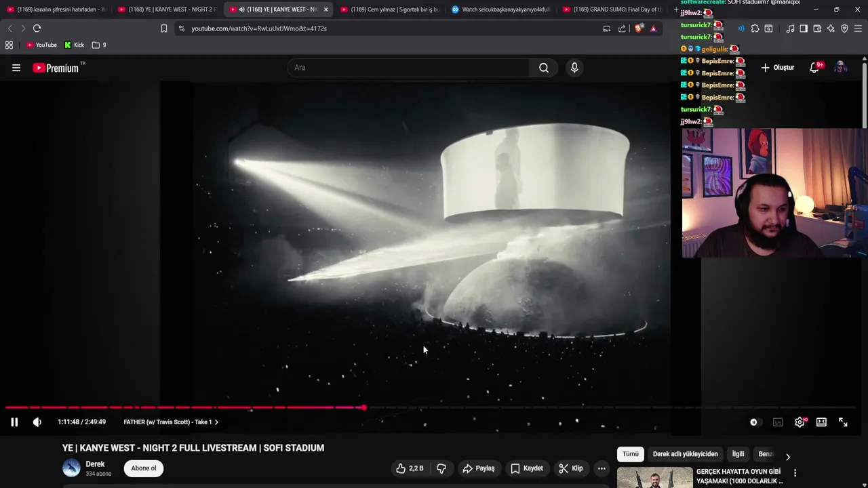The height and width of the screenshot is (488, 868).
Task: Click the site settings icon in the address bar
Action: point(181,28)
